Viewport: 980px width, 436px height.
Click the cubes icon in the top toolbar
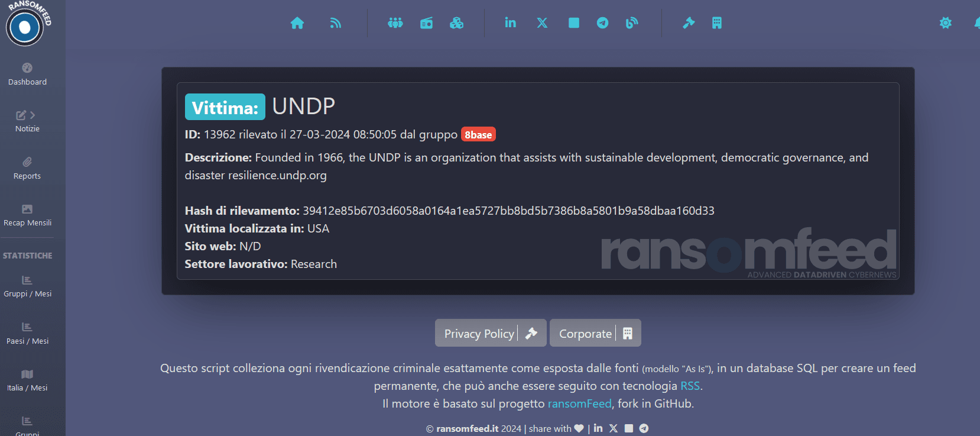(x=456, y=23)
